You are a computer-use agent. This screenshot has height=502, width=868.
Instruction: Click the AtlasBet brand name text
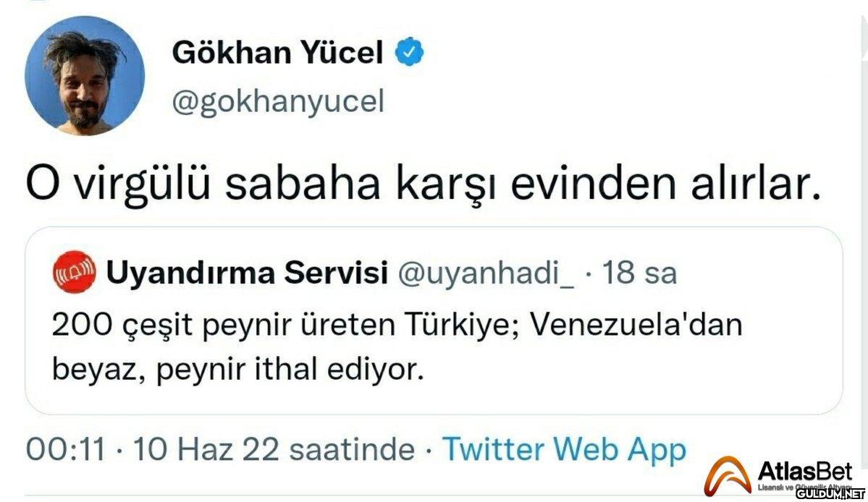[x=805, y=472]
